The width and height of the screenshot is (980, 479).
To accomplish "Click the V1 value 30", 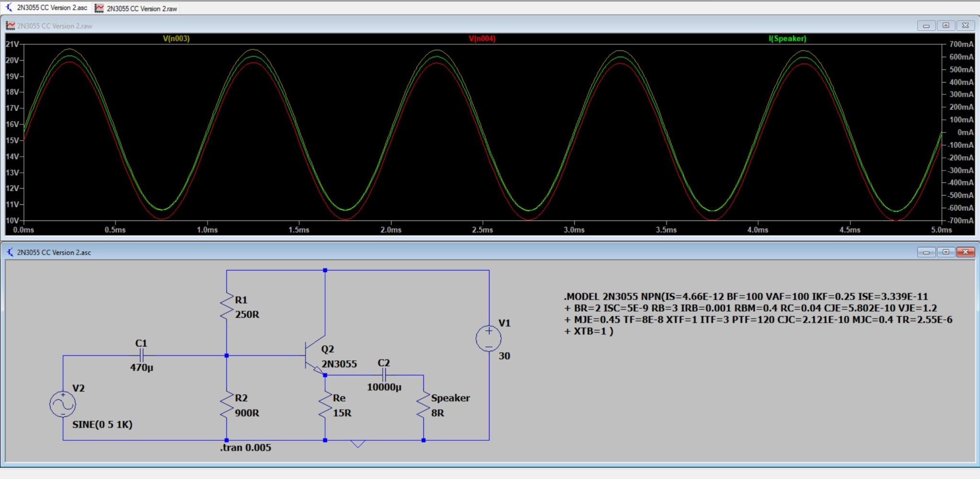I will 504,356.
